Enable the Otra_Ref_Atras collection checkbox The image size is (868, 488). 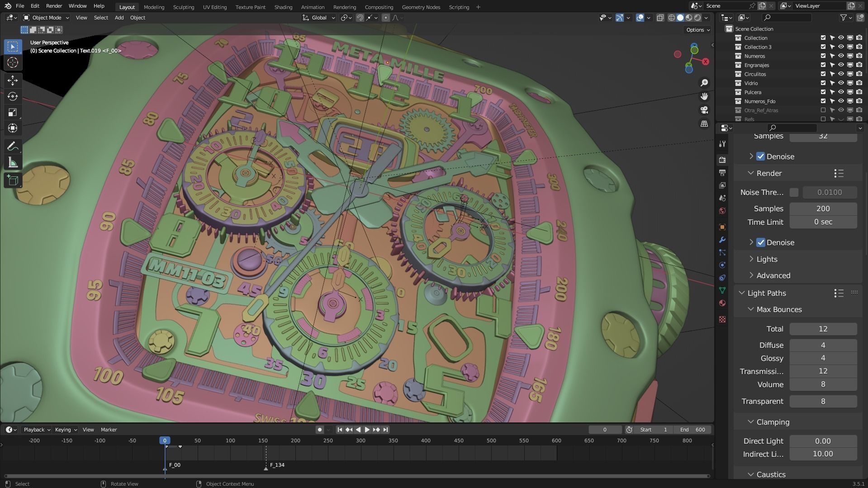tap(823, 110)
